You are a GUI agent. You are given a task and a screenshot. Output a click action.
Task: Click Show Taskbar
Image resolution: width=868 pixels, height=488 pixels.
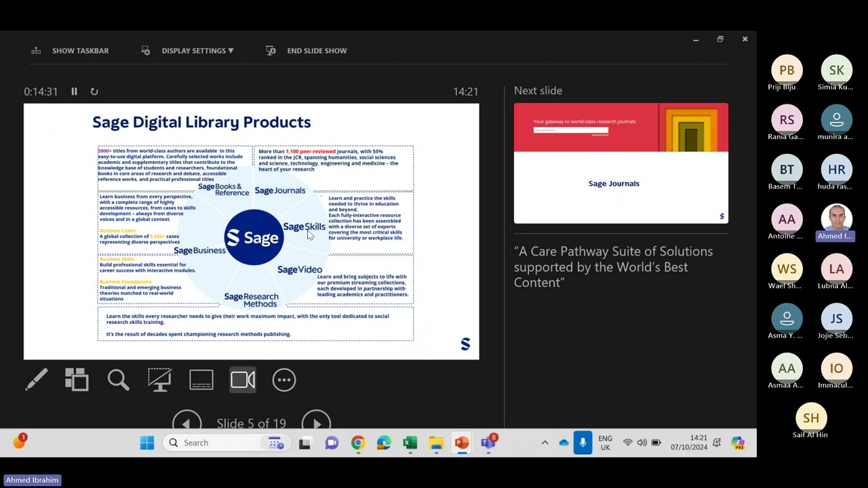tap(70, 51)
